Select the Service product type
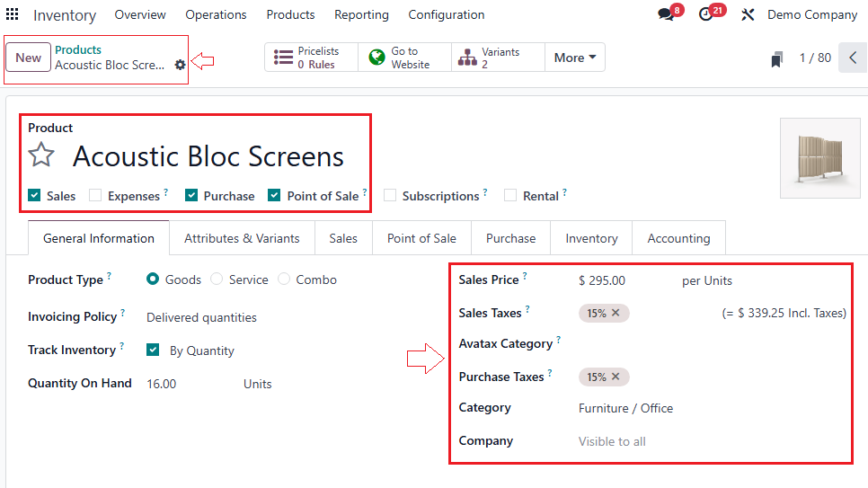This screenshot has width=868, height=488. [x=217, y=279]
